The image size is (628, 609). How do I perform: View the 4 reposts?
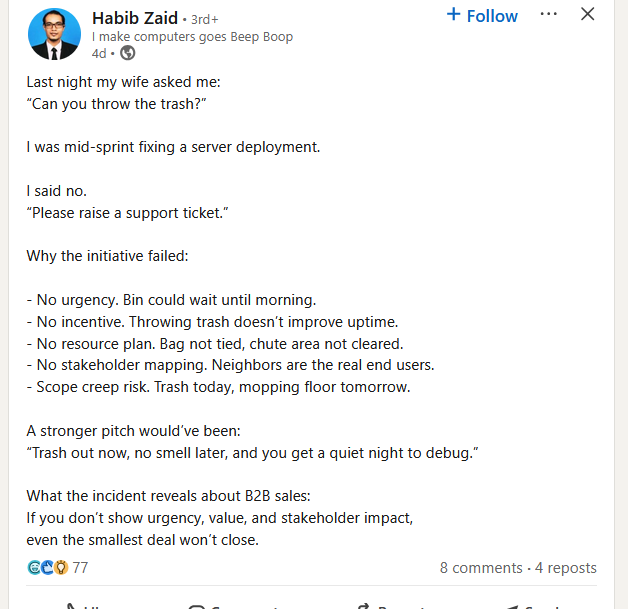pos(565,568)
